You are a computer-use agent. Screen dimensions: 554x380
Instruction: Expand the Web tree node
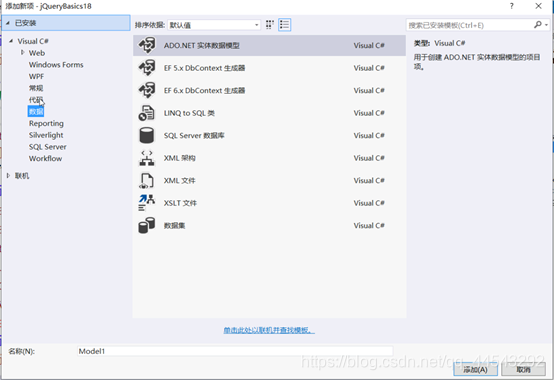tap(23, 53)
